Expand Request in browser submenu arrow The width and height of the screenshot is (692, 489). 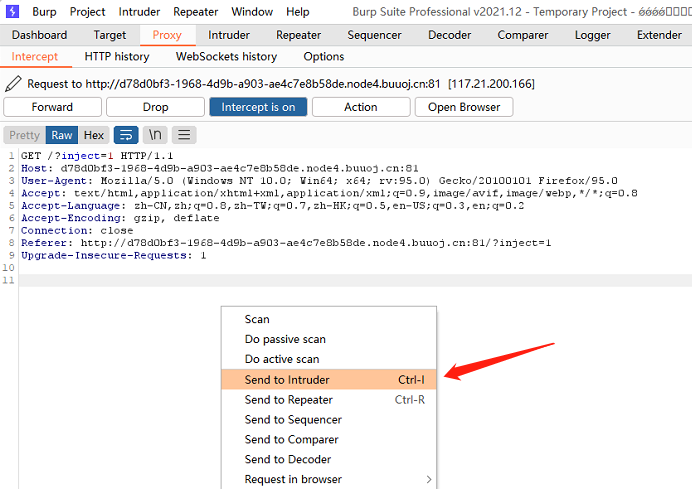tap(429, 479)
